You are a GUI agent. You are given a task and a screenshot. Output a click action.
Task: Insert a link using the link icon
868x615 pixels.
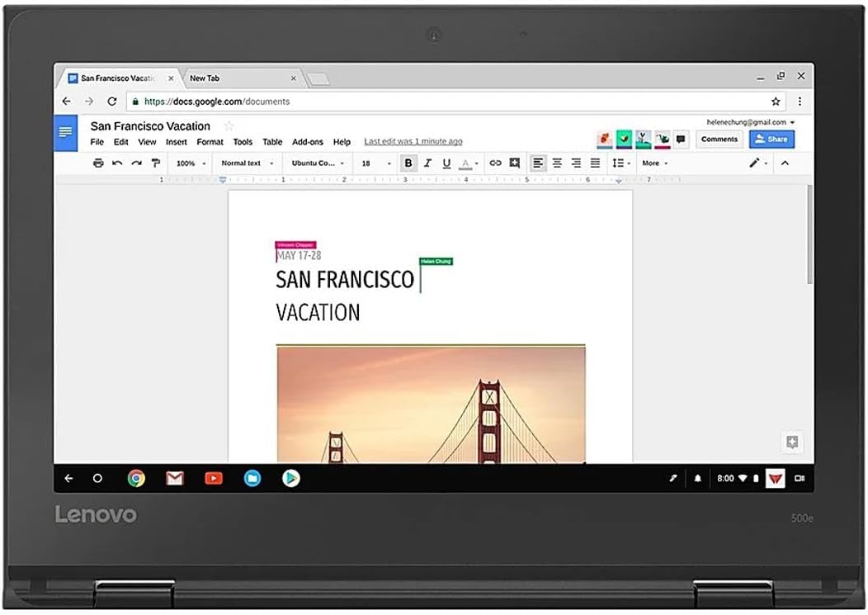click(x=495, y=163)
